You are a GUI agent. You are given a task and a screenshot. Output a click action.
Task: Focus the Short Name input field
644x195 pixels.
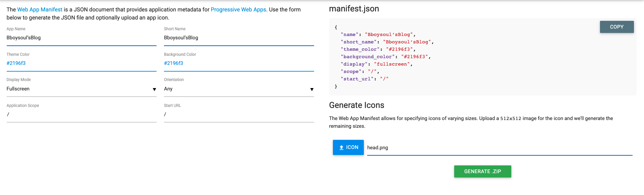239,38
